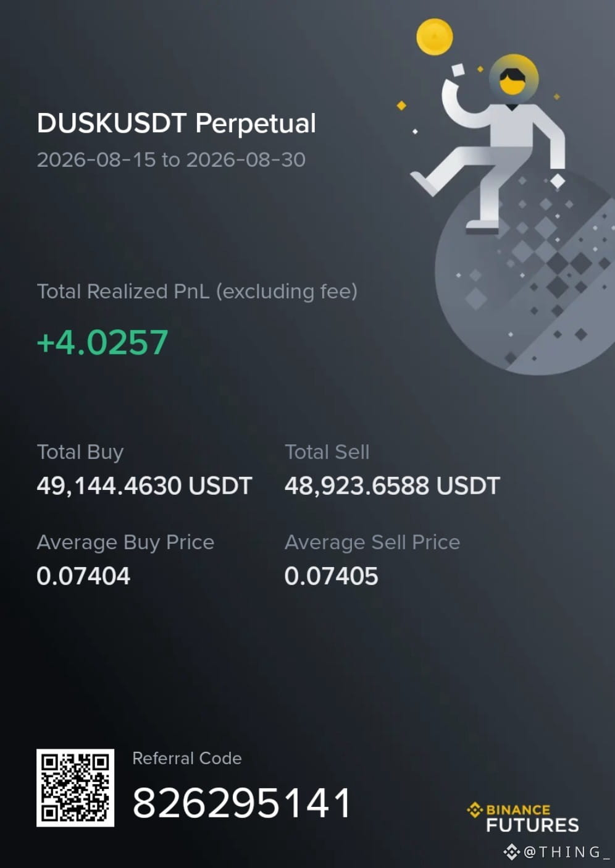This screenshot has width=615, height=868.
Task: Click the Total Sell amount 48,923.6588 USDT
Action: coord(392,486)
